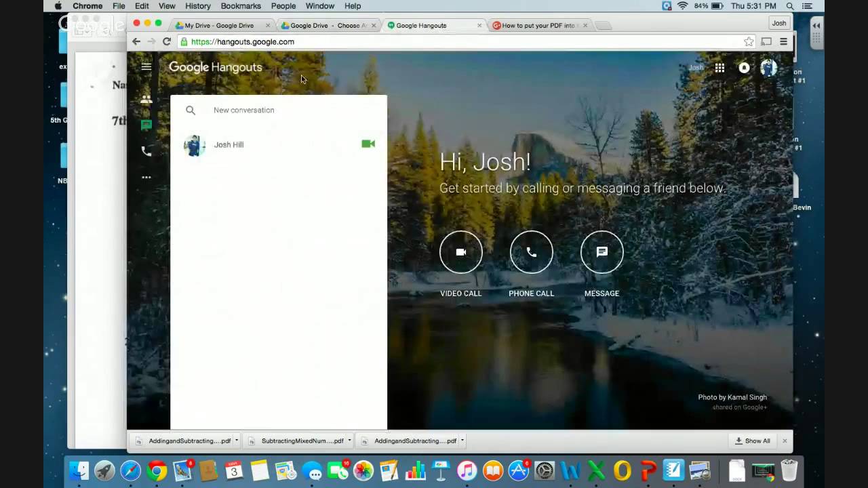Expand SubtractingMixedNum download options arrow
This screenshot has height=488, width=868.
click(349, 441)
